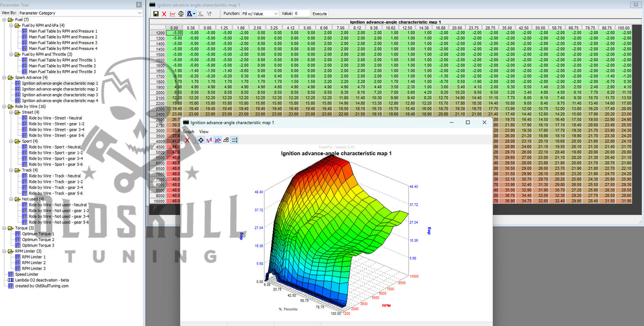
Task: Collapse the Fuel (7) folder node
Action: pos(4,20)
